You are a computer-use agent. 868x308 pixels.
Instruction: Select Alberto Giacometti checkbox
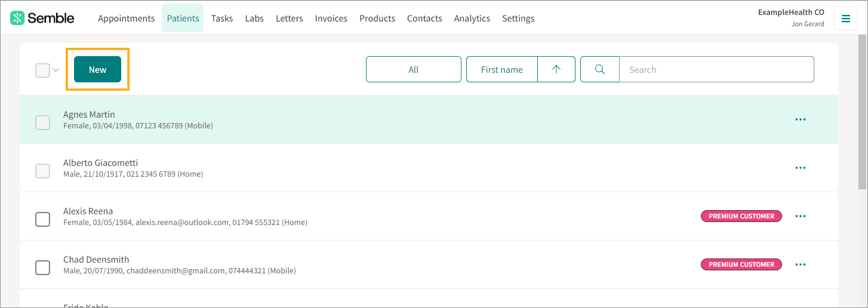(42, 171)
